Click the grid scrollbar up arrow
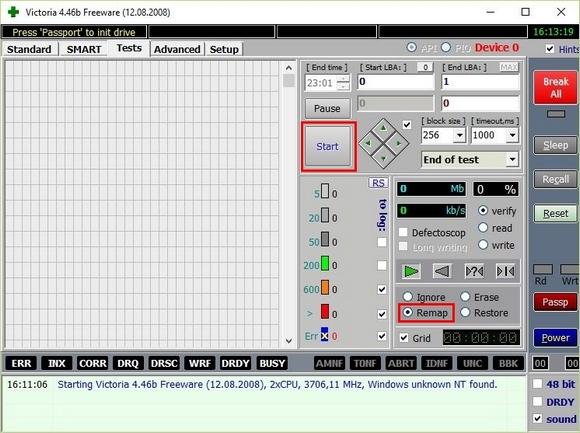The height and width of the screenshot is (433, 580). (x=289, y=68)
